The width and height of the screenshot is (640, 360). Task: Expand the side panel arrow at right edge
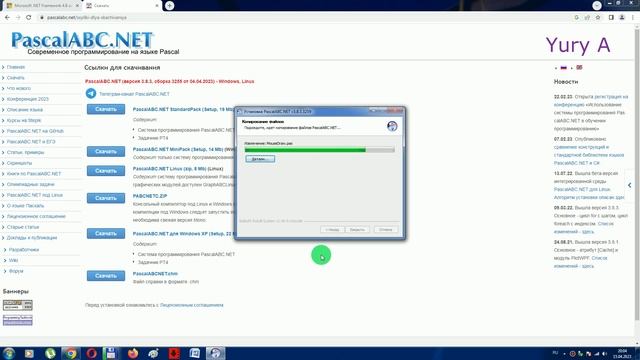[x=630, y=185]
